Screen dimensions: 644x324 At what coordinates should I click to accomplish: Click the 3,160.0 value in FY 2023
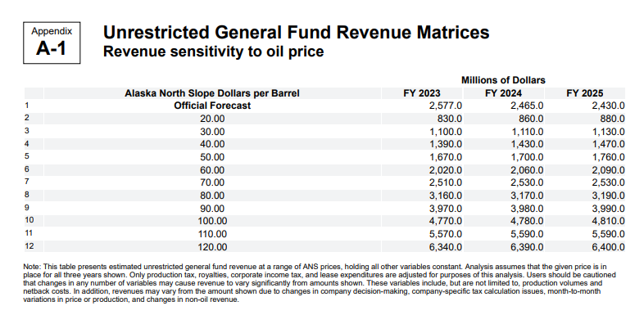tap(446, 196)
